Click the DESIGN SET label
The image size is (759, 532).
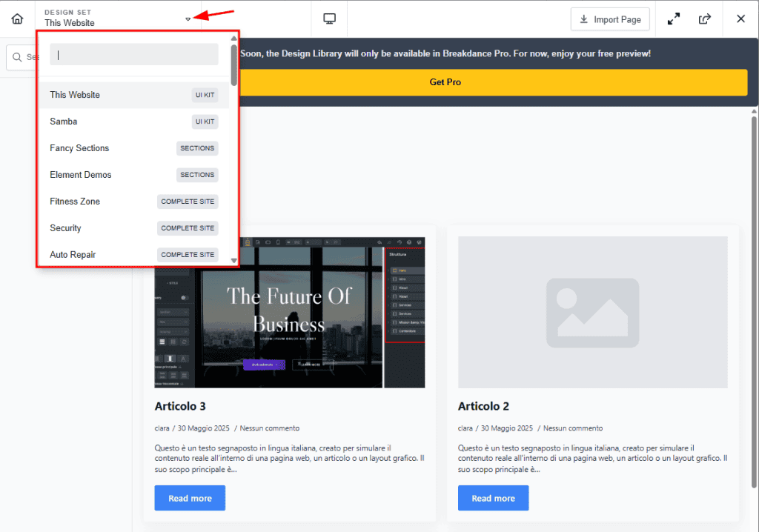pyautogui.click(x=67, y=12)
